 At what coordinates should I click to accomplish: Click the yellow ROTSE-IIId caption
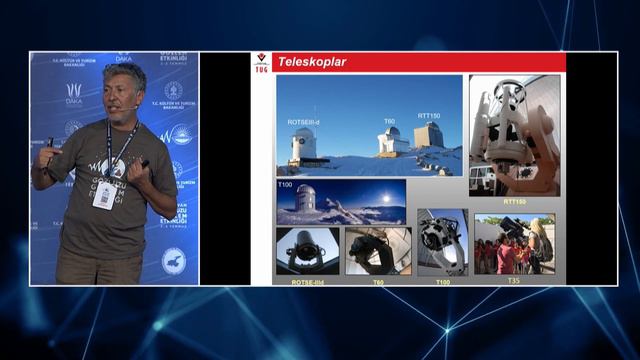pos(308,282)
